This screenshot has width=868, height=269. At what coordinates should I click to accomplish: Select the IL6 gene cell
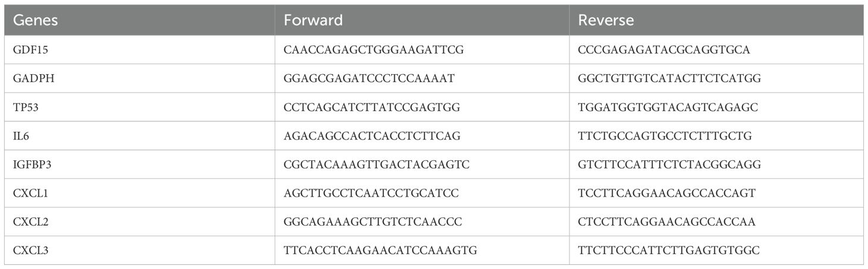pos(21,136)
